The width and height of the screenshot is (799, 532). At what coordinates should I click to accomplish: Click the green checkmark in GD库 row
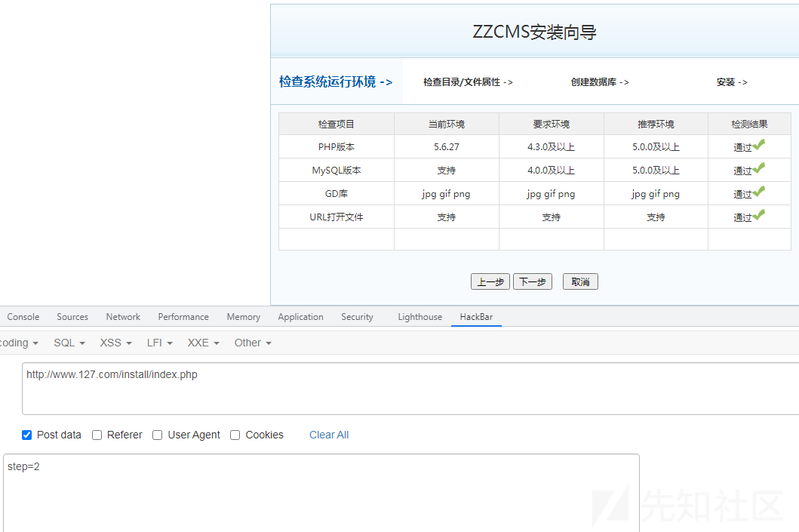pos(759,192)
